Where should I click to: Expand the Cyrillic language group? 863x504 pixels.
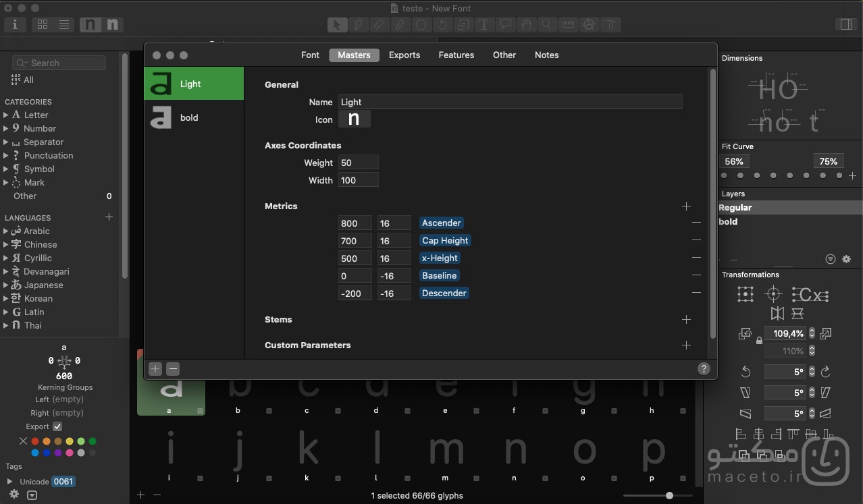click(x=6, y=258)
